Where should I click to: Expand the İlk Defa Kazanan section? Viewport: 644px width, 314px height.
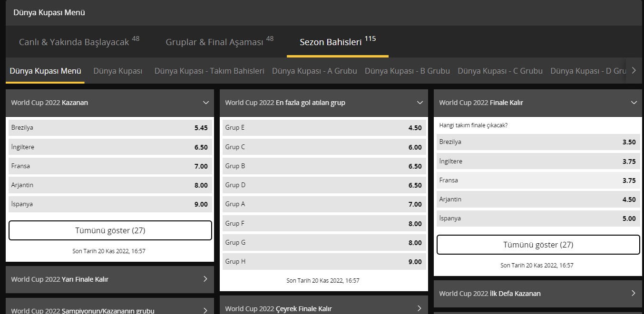pos(538,294)
